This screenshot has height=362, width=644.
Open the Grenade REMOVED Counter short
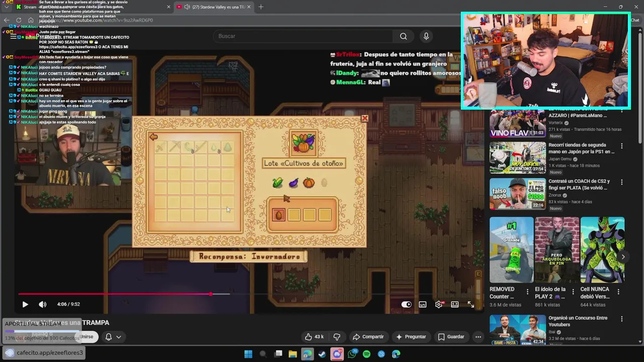click(512, 250)
